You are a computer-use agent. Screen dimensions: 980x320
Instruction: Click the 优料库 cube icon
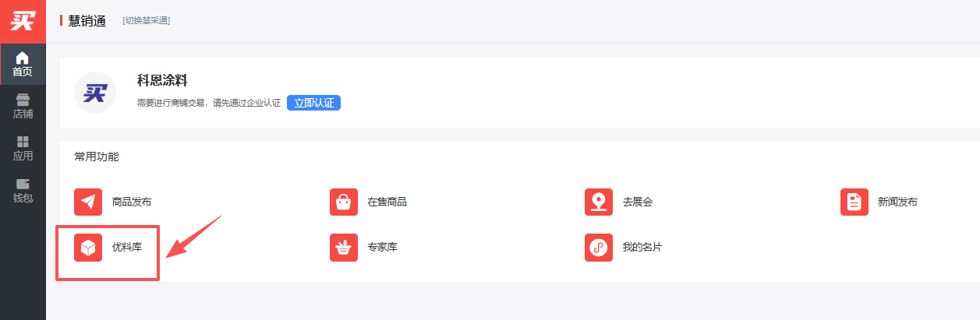coord(88,248)
